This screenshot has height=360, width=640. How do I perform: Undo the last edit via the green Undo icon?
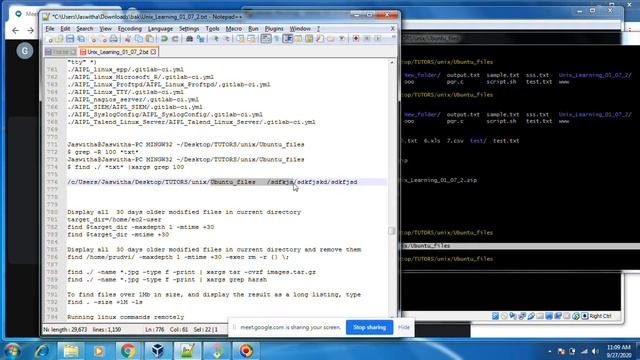pyautogui.click(x=164, y=39)
